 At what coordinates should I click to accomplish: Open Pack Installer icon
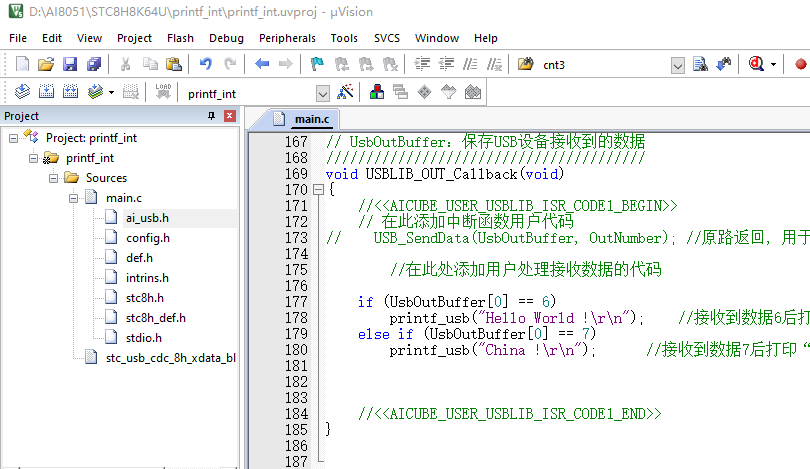473,92
